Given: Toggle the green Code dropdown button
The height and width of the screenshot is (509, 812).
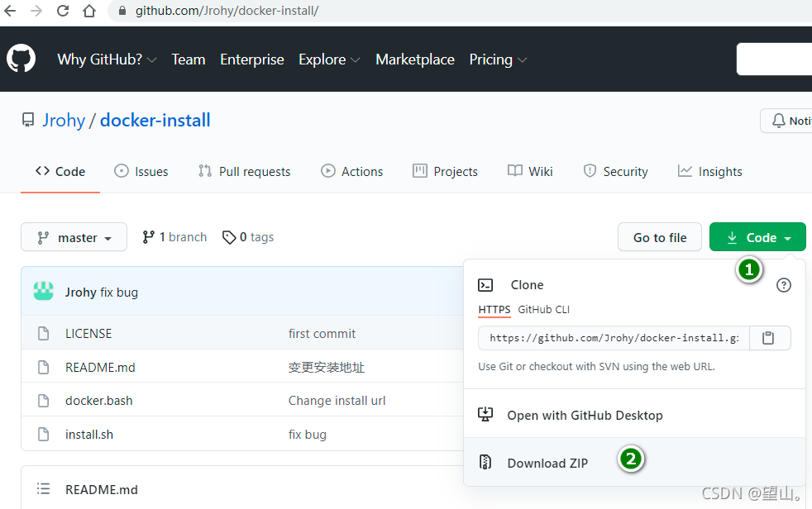Looking at the screenshot, I should tap(757, 237).
